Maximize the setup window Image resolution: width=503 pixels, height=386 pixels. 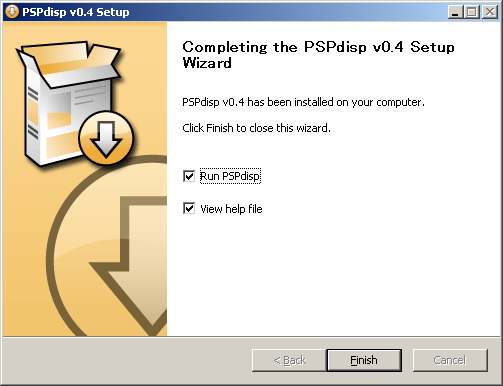tap(472, 12)
